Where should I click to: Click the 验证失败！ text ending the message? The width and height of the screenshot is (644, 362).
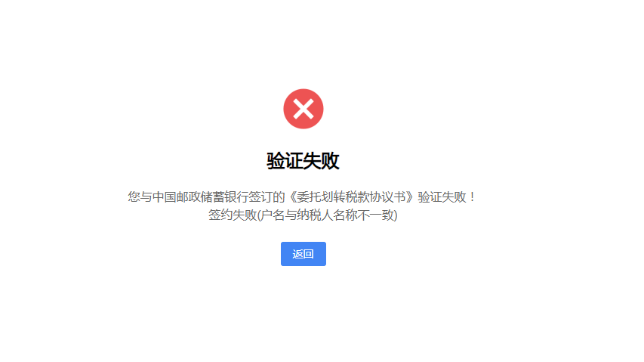447,196
